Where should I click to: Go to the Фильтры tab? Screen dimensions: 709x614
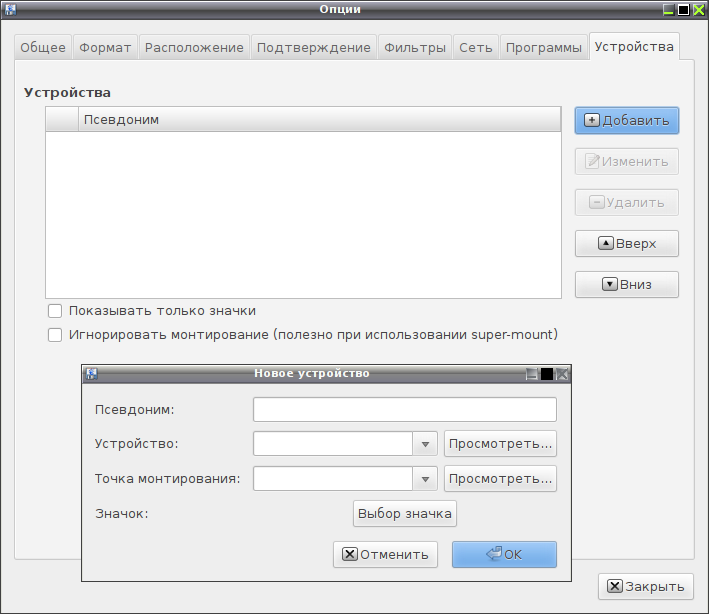[415, 47]
